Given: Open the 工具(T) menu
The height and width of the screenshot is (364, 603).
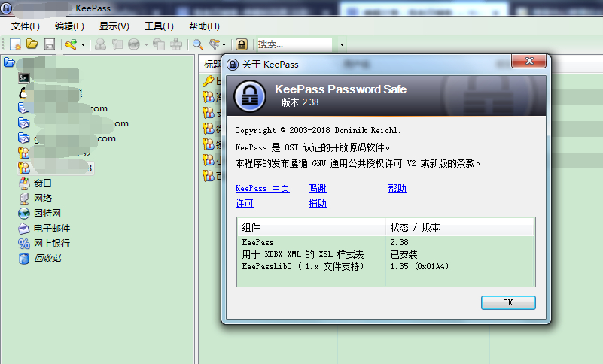Looking at the screenshot, I should pos(159,26).
